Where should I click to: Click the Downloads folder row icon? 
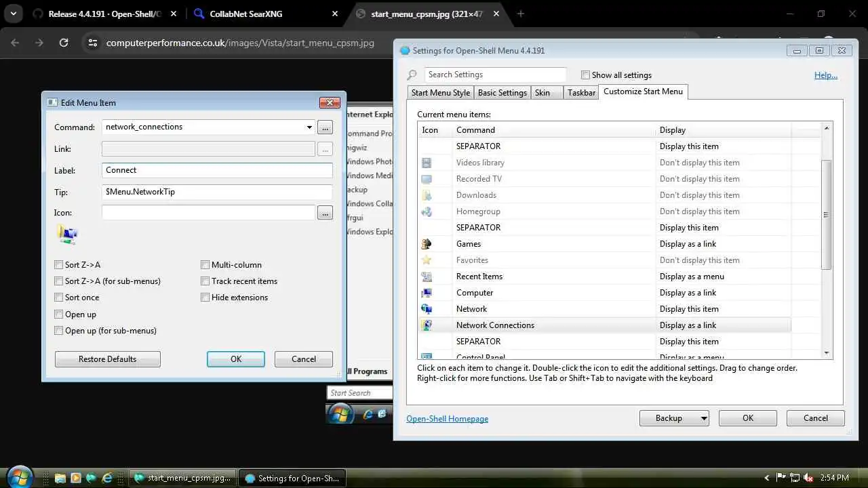tap(427, 195)
